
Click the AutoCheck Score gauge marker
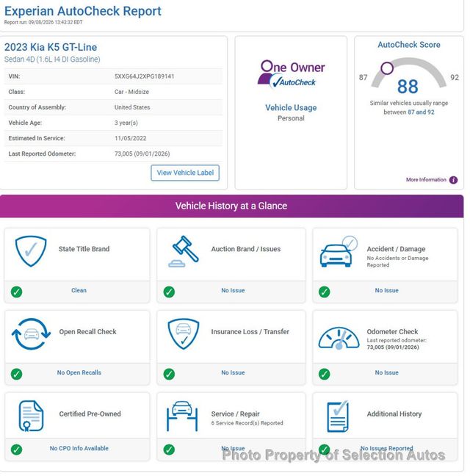(x=387, y=68)
